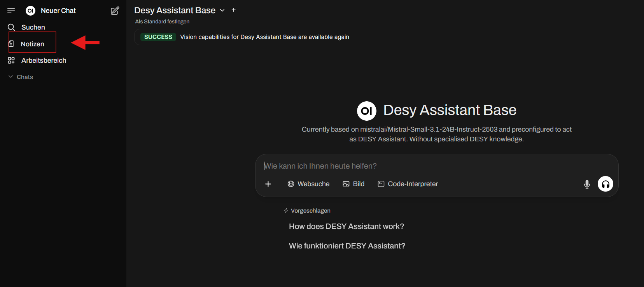
Task: Click the magnifier icon for Suchen
Action: pos(11,27)
